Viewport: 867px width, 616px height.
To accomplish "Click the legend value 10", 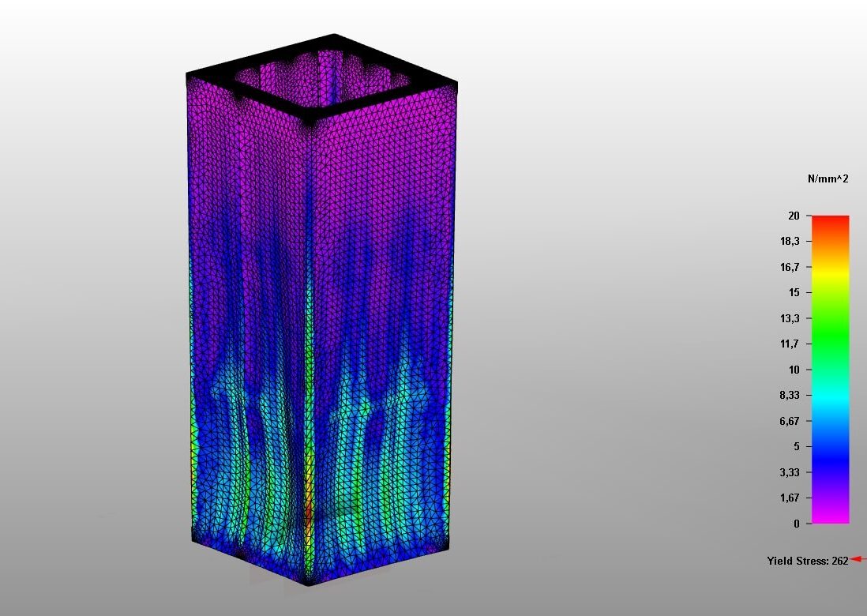I will coord(794,370).
